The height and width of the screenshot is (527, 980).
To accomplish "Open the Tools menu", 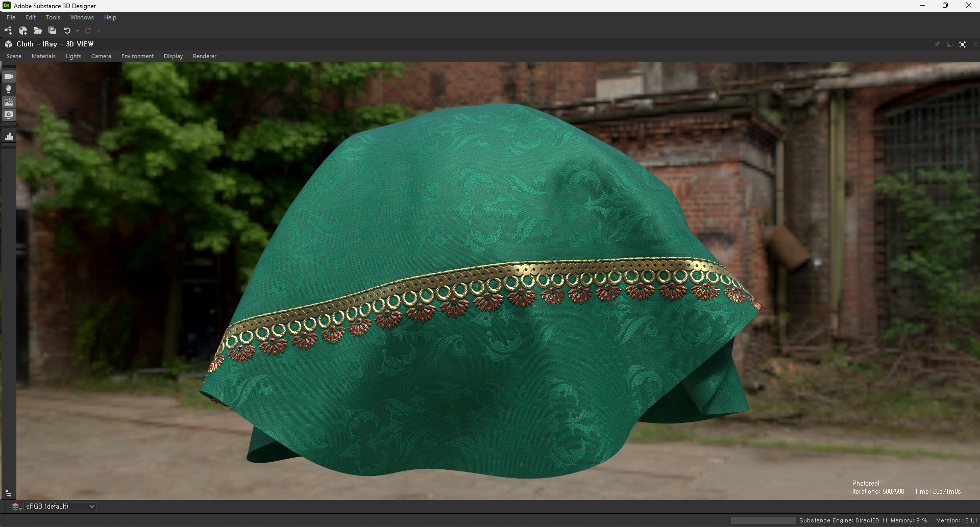I will click(53, 17).
